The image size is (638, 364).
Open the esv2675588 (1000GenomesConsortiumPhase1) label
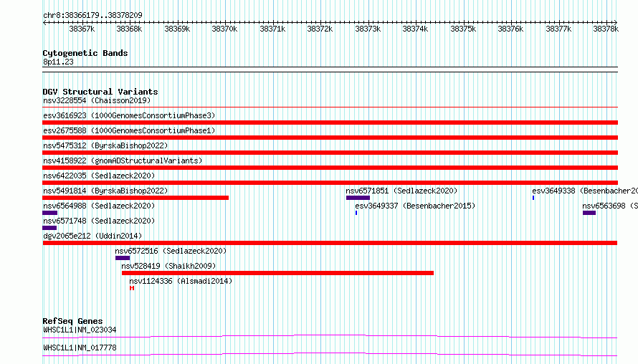[x=129, y=130]
